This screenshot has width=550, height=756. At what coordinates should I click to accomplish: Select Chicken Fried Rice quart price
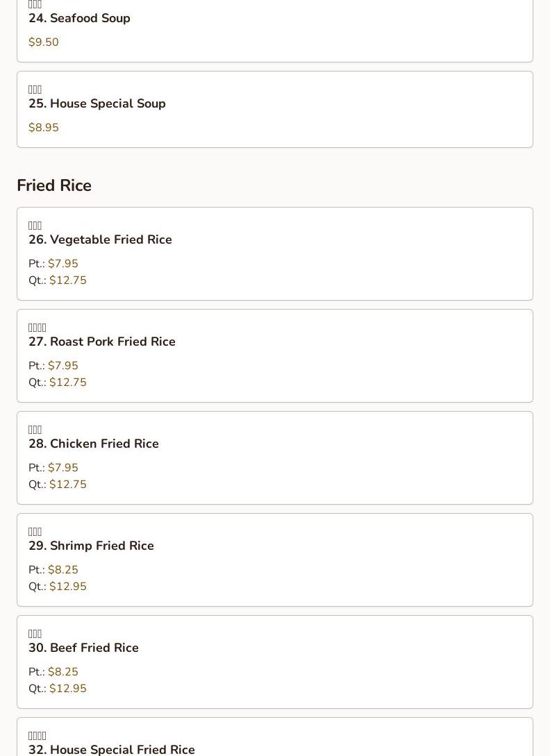coord(68,485)
